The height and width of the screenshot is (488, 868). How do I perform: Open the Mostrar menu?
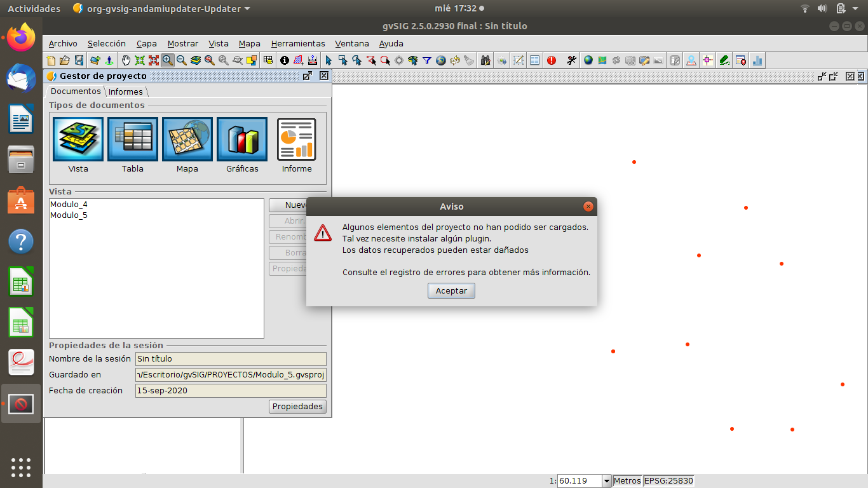tap(183, 44)
